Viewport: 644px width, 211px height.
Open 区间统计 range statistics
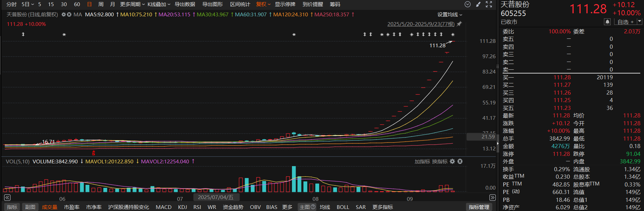240,4
